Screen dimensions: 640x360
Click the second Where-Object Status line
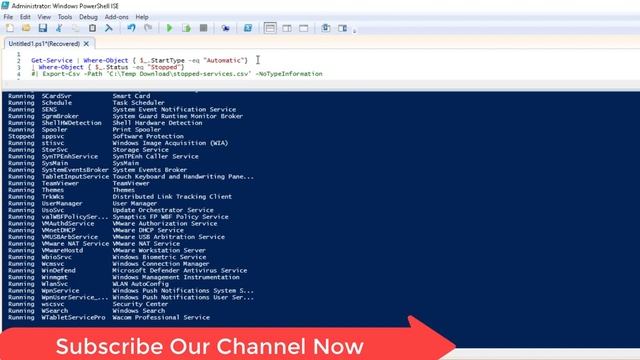[108, 67]
